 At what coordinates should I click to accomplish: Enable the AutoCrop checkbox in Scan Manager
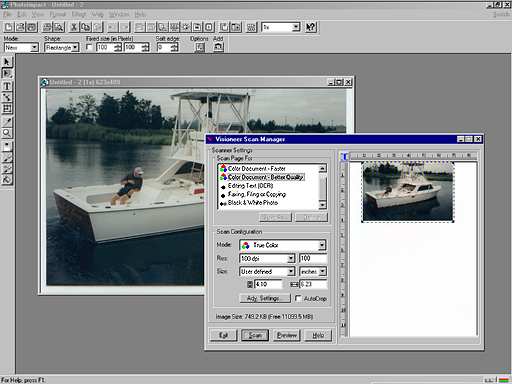(298, 298)
